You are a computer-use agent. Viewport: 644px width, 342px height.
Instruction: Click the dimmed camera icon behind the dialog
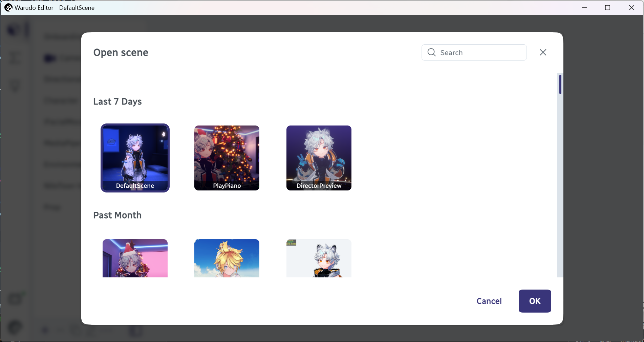tap(50, 59)
